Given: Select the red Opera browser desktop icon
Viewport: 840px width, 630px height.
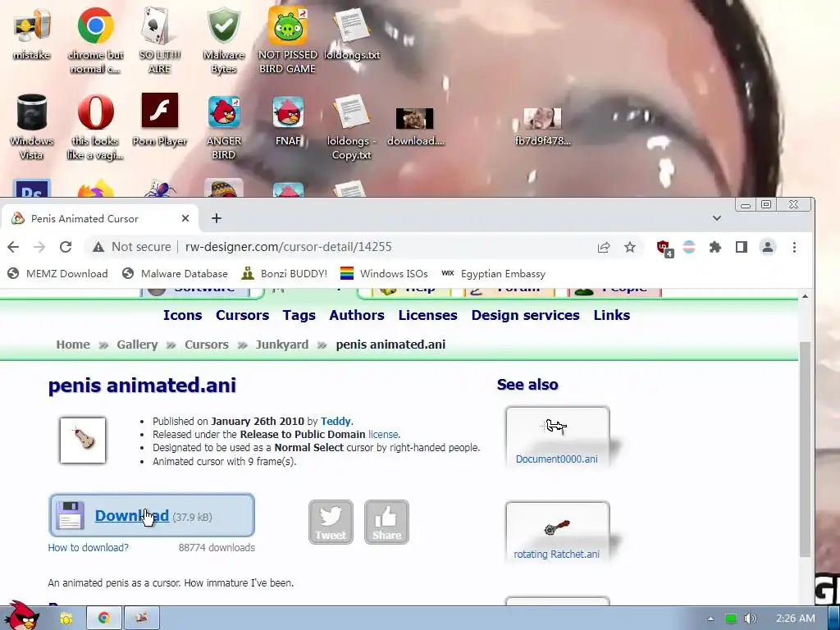Looking at the screenshot, I should (95, 127).
